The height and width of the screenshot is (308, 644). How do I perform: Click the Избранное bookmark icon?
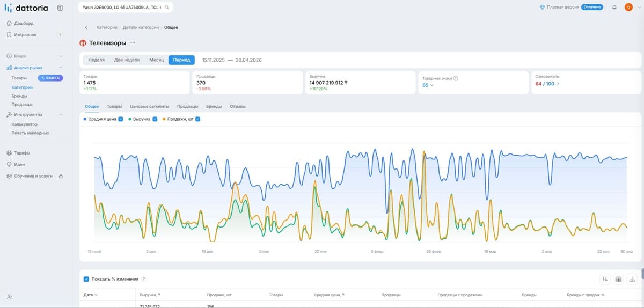9,35
